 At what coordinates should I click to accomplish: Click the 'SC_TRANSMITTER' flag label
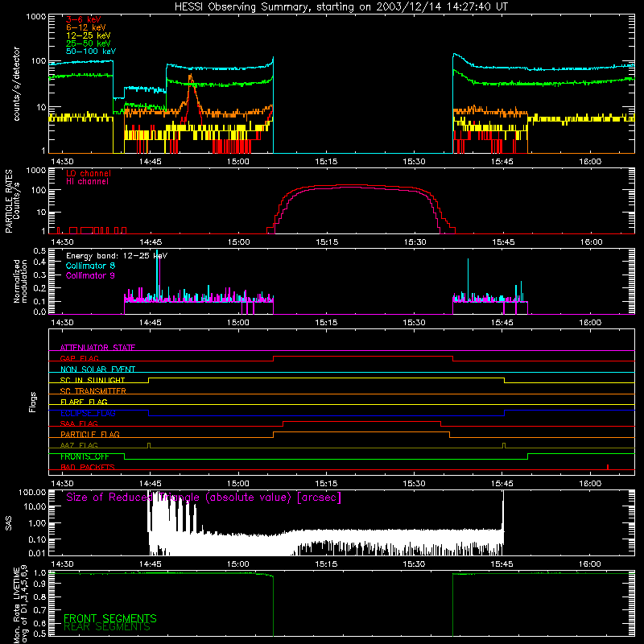[x=93, y=390]
